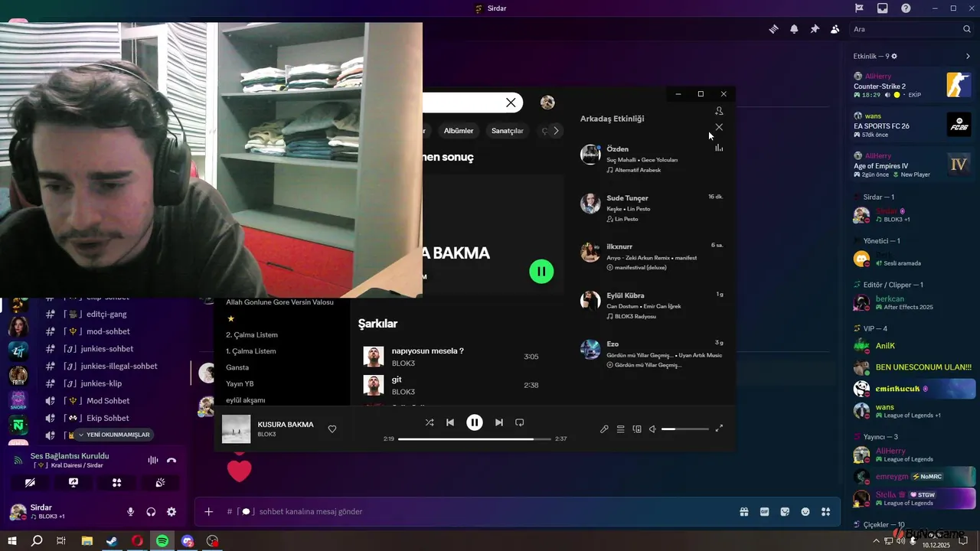Seek on the Spotify song progress bar
Viewport: 980px width, 551px height.
475,439
